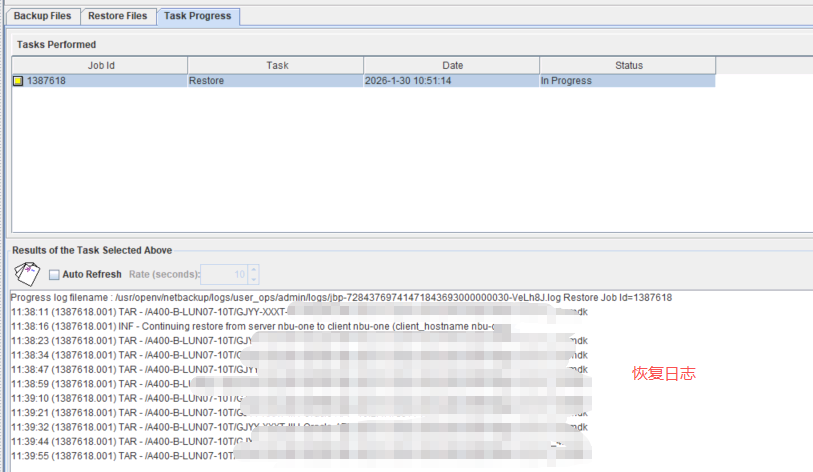
Task: Click the yellow status icon of job 1387618
Action: (18, 81)
